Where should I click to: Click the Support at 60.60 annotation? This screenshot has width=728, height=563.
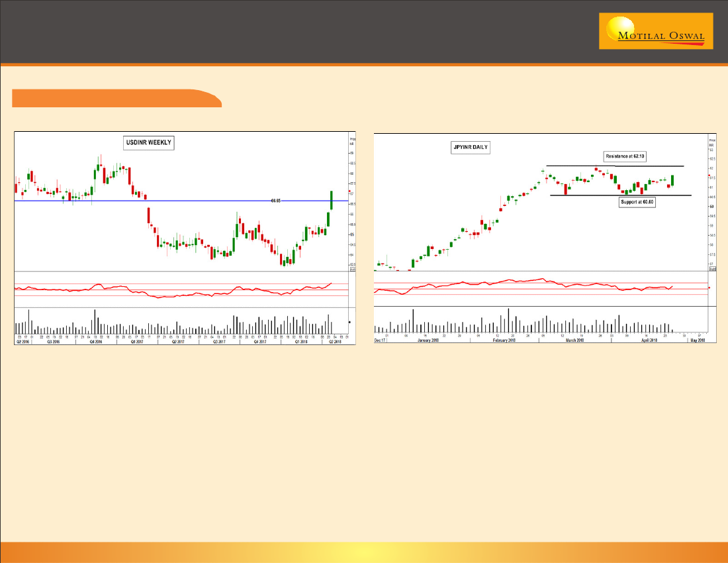point(637,202)
